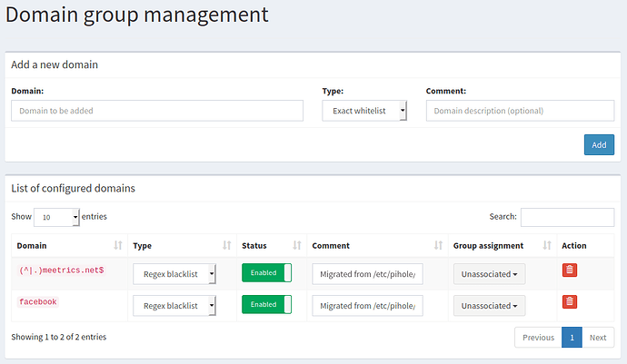
Task: Sort table by Type column
Action: point(177,245)
